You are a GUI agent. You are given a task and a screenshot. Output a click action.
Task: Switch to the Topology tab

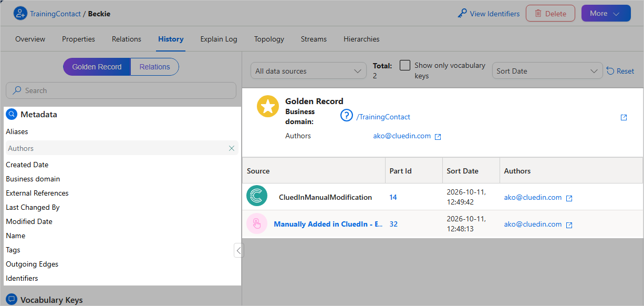click(x=269, y=39)
